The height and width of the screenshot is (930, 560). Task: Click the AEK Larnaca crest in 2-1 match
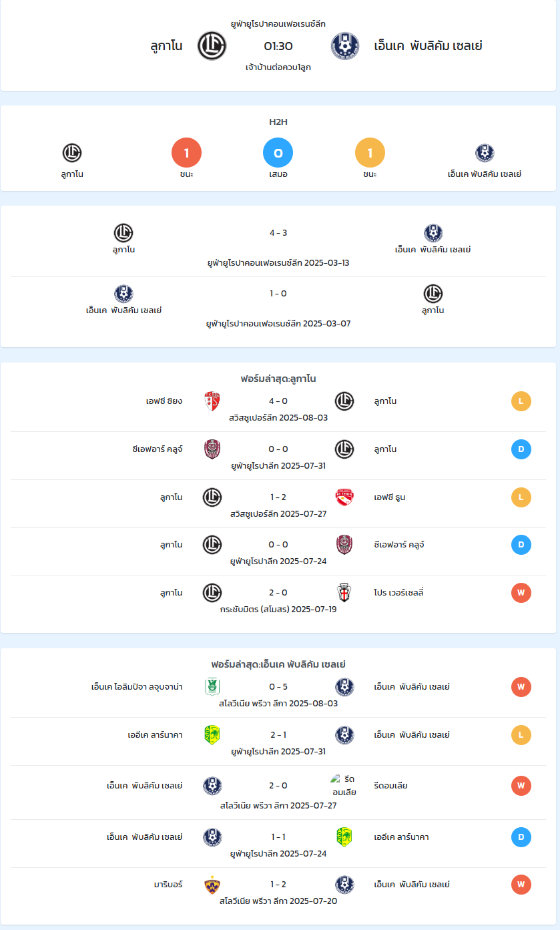(212, 735)
